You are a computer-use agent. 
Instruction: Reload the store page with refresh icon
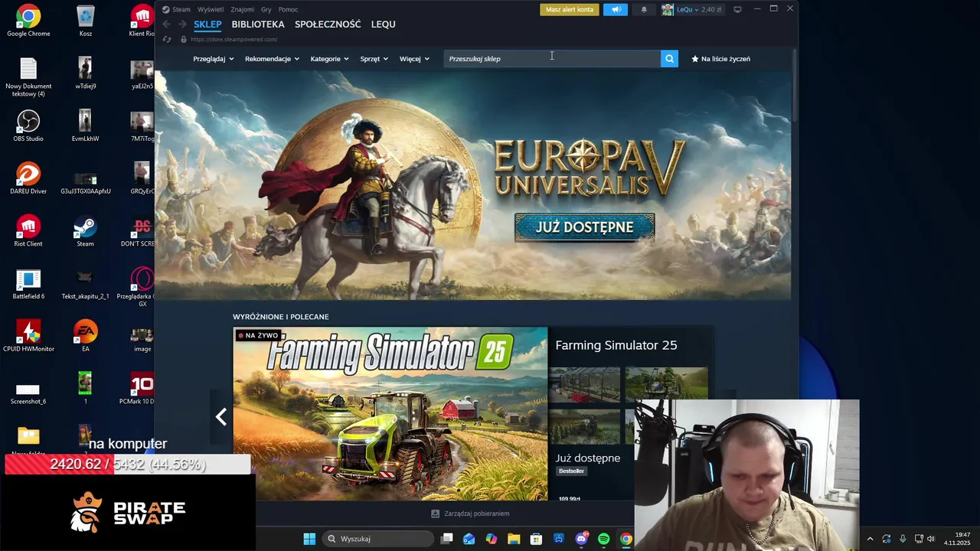[x=166, y=39]
